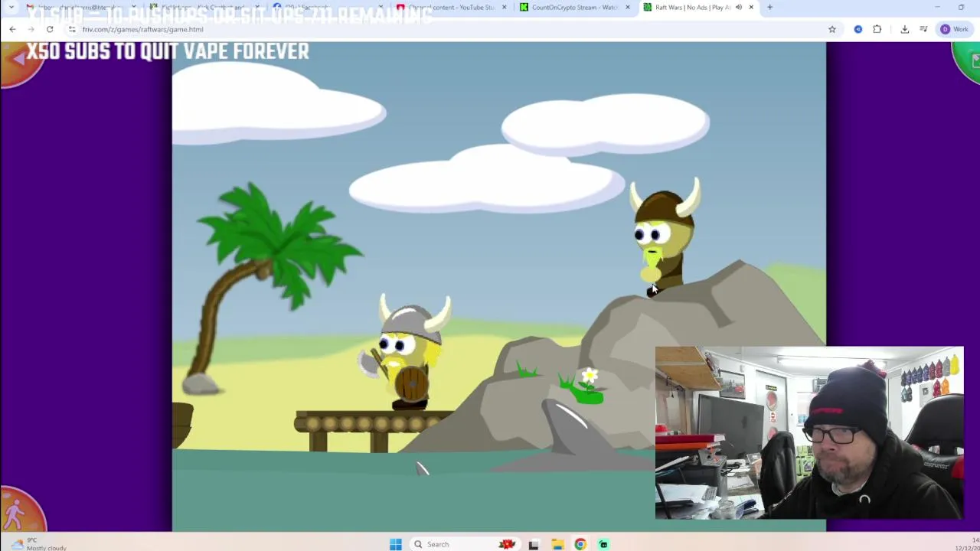The width and height of the screenshot is (980, 551).
Task: Open the Chrome downloads icon
Action: point(904,29)
